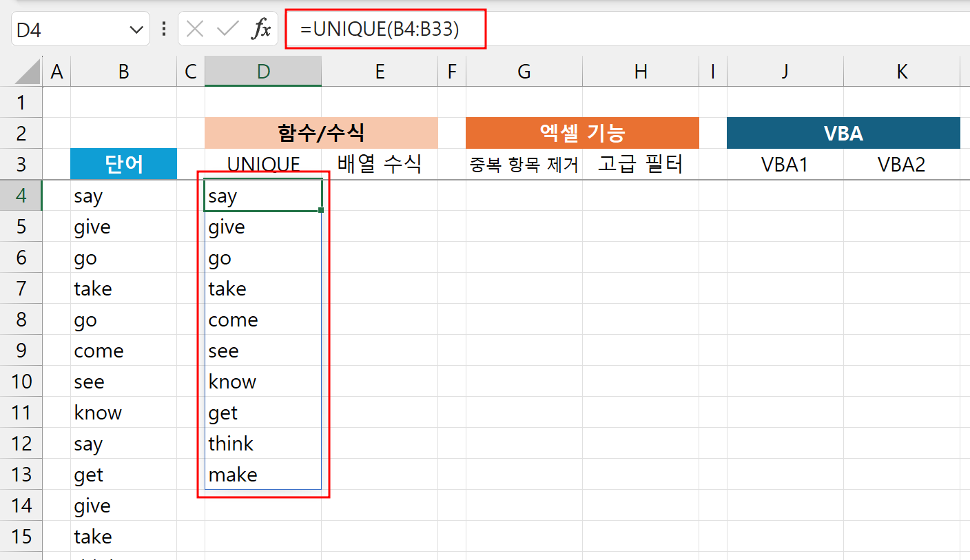Image resolution: width=970 pixels, height=560 pixels.
Task: Click the vertical ellipsis next to Name Box
Action: tap(163, 29)
